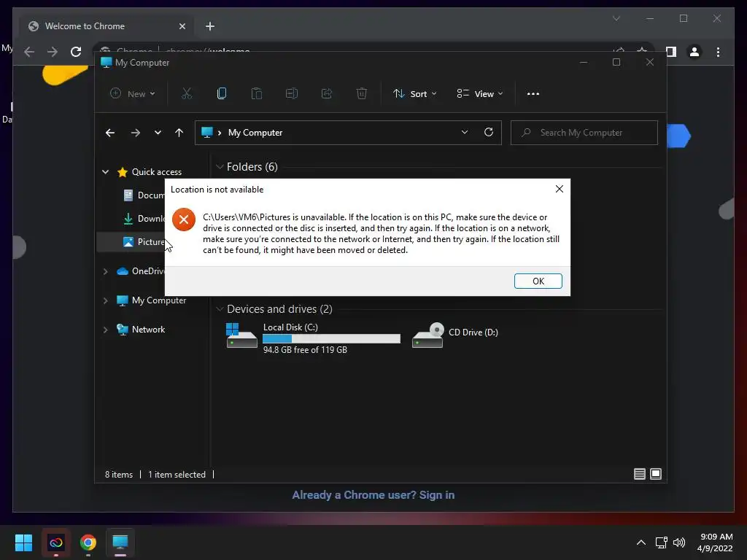Image resolution: width=747 pixels, height=560 pixels.
Task: Click OK in the error dialog
Action: 538,281
